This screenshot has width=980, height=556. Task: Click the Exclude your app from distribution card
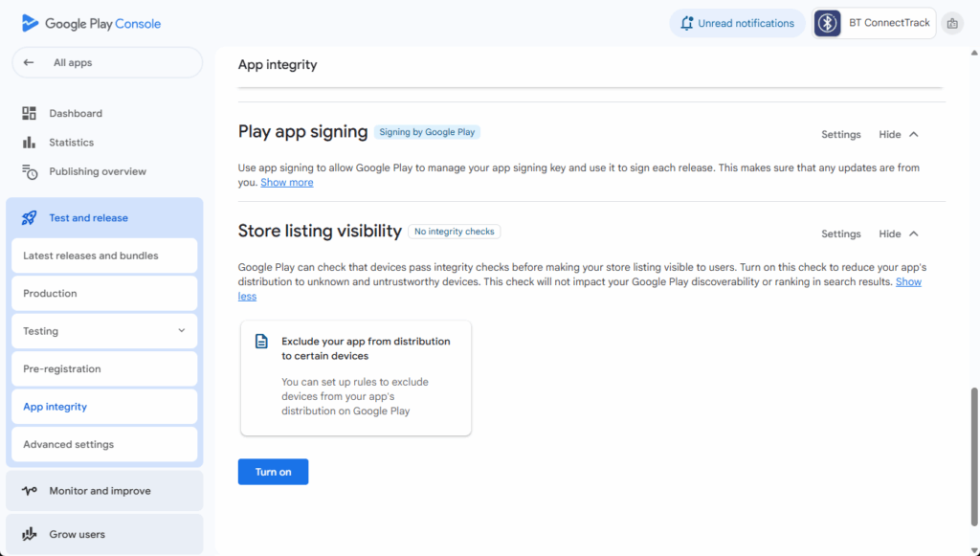click(x=355, y=378)
